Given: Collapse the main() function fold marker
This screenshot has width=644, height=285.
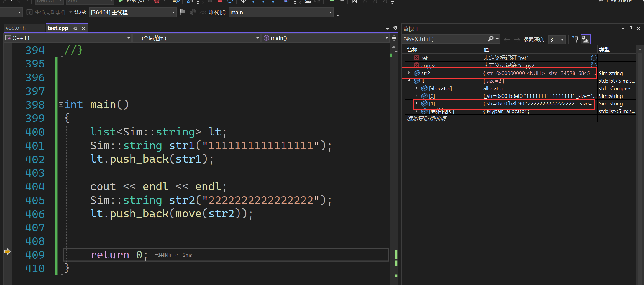Looking at the screenshot, I should pos(61,105).
